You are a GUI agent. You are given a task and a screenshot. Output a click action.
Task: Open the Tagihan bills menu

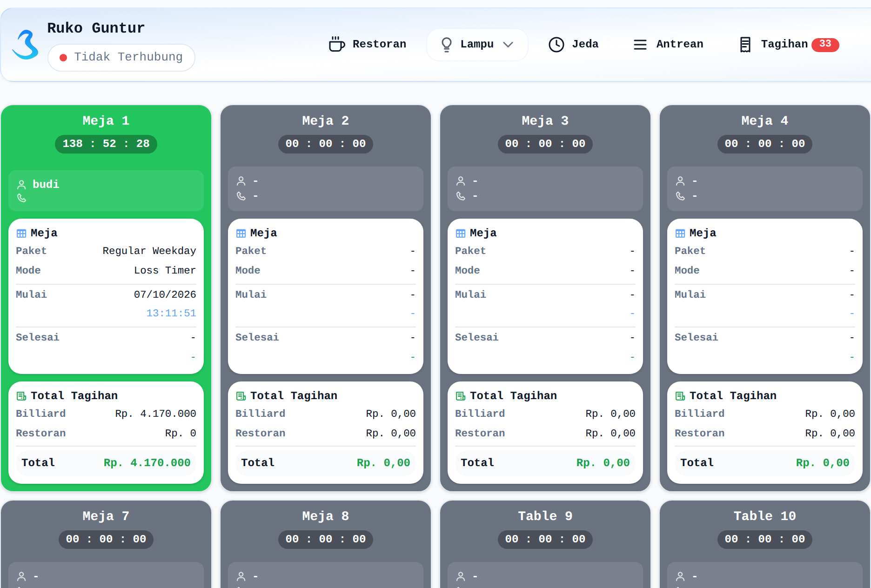coord(788,44)
